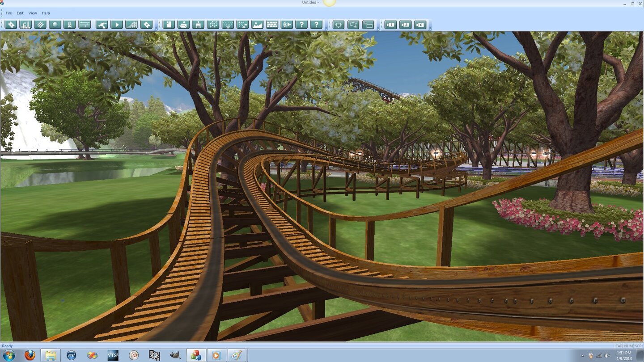Start simulation with the play arrow icon
Viewport: 644px width, 362px height.
click(x=117, y=25)
